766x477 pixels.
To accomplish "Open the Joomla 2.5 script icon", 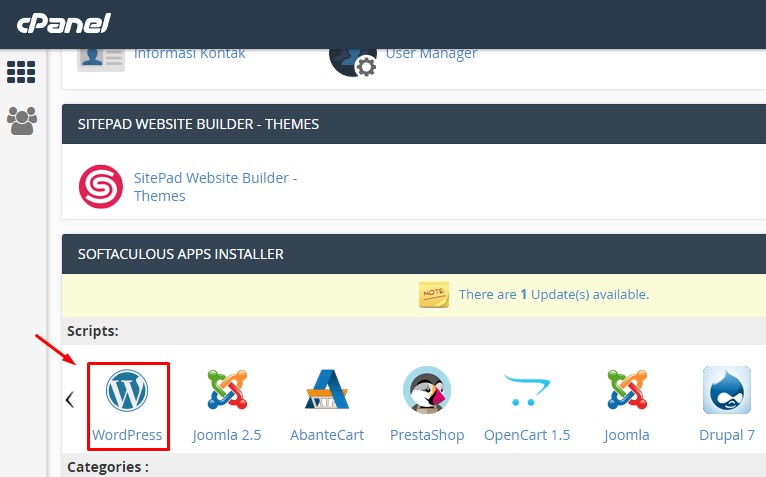I will coord(227,390).
